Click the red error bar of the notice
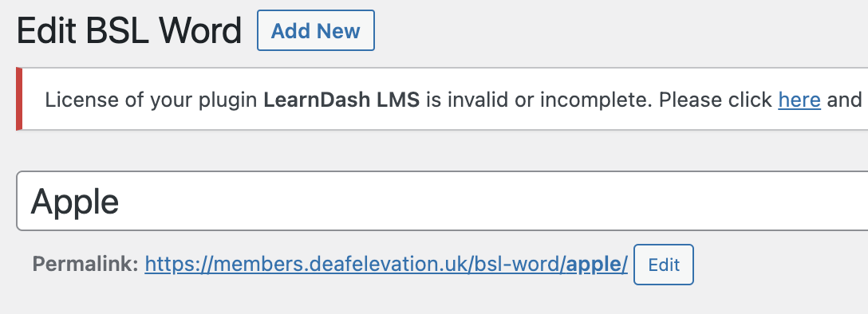Screen dimensions: 868x314 (x=19, y=99)
